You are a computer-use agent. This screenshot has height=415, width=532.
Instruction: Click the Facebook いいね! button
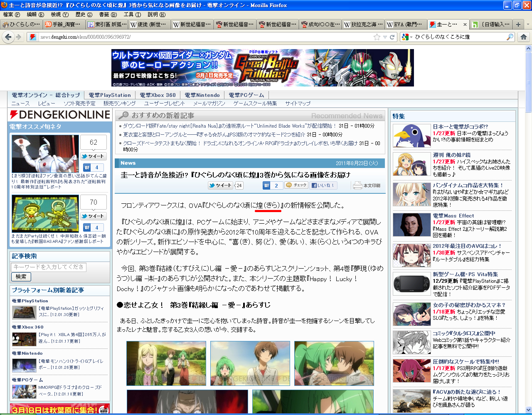(324, 185)
